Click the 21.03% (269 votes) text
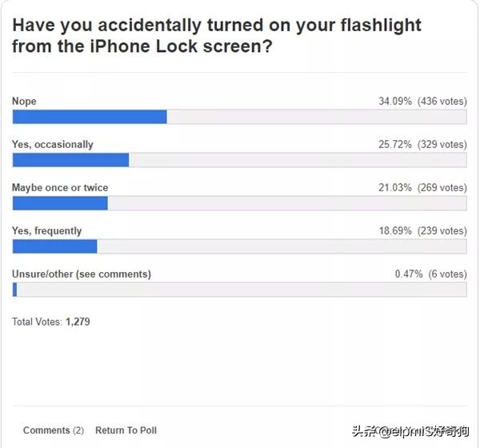This screenshot has height=448, width=480. [x=422, y=188]
